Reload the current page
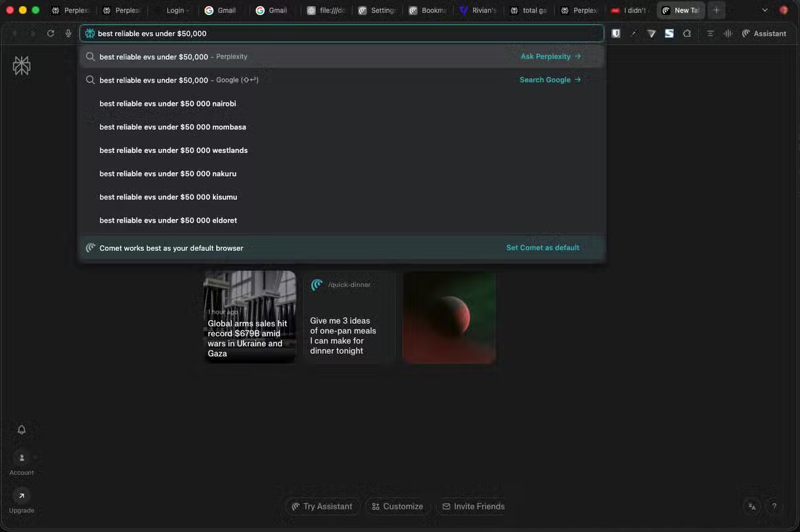The image size is (800, 532). point(51,33)
